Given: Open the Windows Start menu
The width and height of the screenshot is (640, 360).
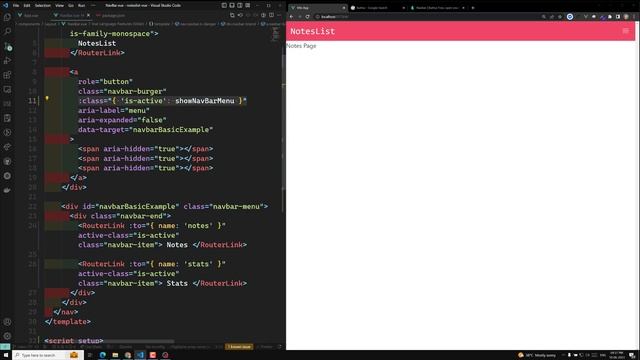Looking at the screenshot, I should coord(6,355).
